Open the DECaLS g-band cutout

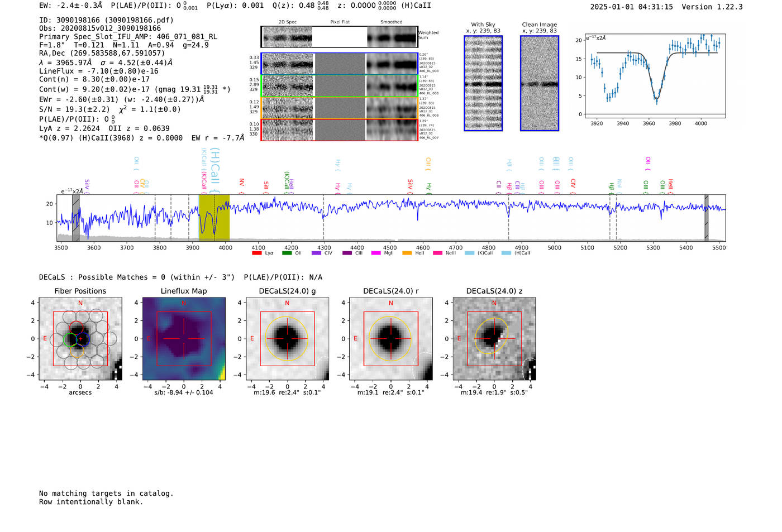(x=287, y=339)
